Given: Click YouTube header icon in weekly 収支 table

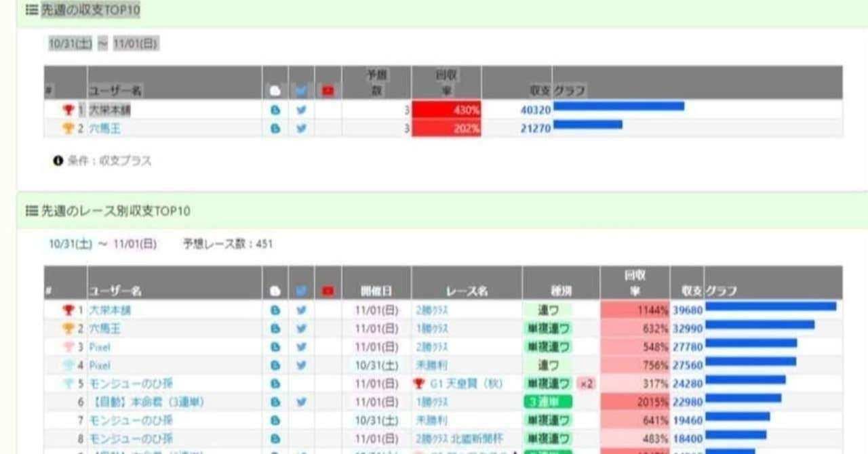Looking at the screenshot, I should [x=328, y=91].
